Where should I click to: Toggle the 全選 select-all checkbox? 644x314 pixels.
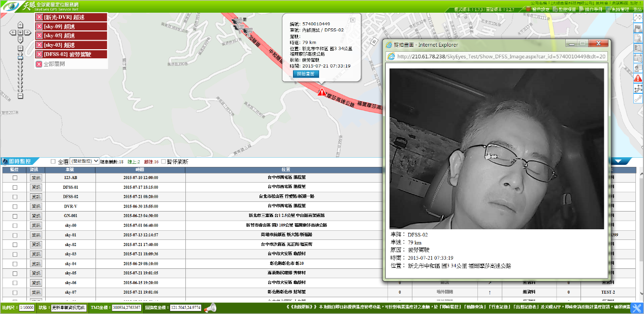(x=53, y=161)
